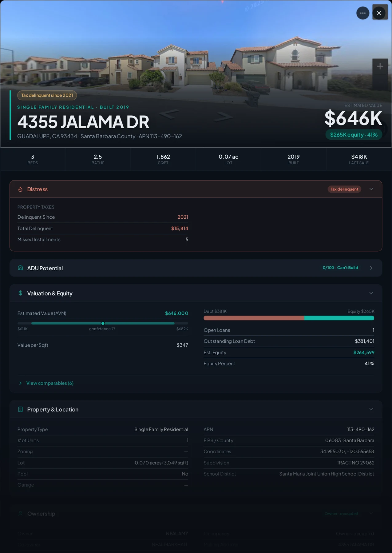392x553 pixels.
Task: Open View comparables (6) link
Action: [50, 383]
